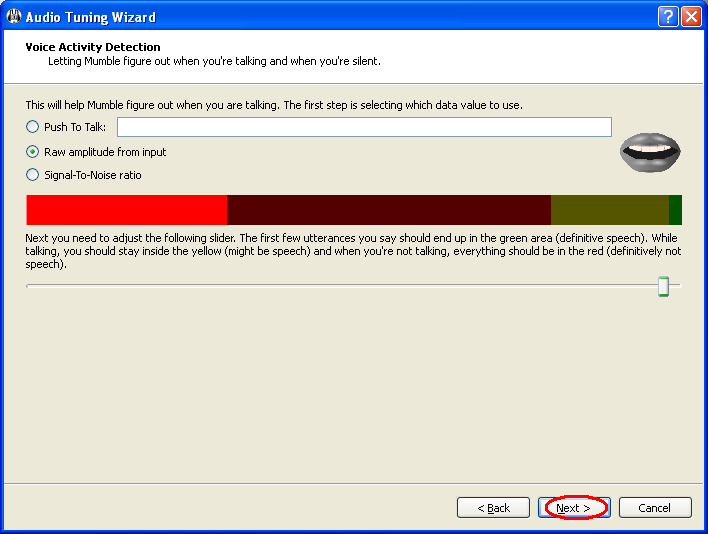Cancel the audio tuning wizard
This screenshot has width=708, height=534.
pyautogui.click(x=655, y=508)
